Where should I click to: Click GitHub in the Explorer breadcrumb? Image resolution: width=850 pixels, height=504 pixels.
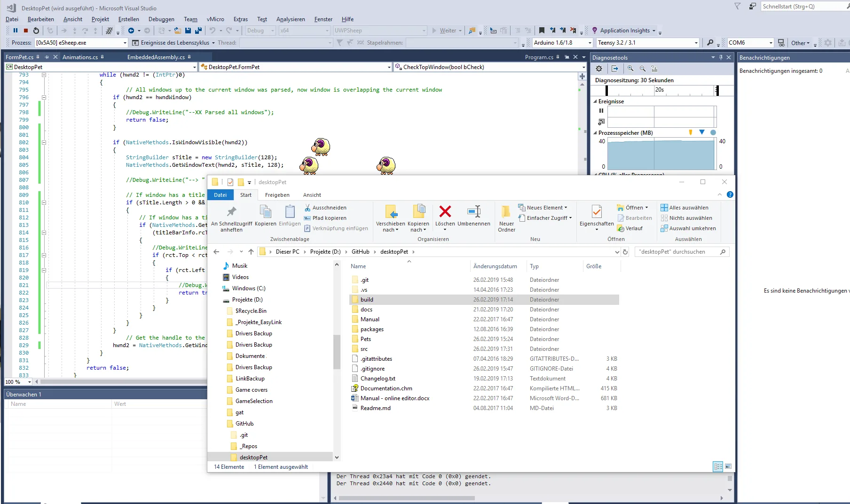tap(361, 252)
